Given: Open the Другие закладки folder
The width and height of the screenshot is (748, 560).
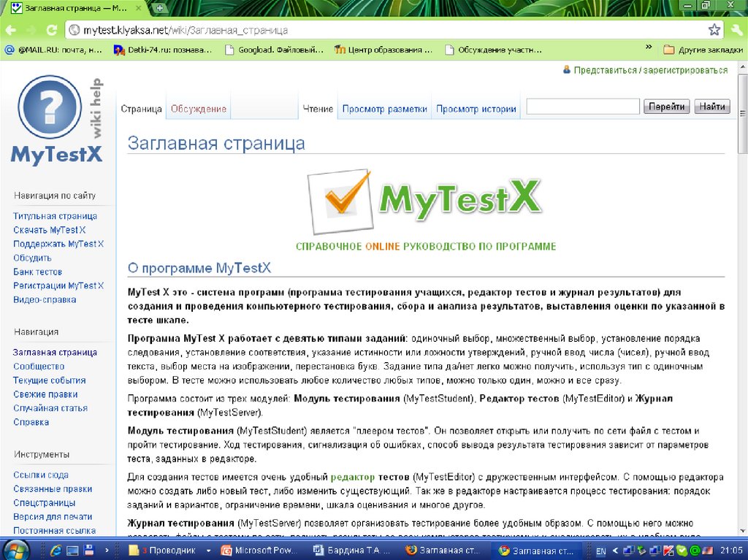Looking at the screenshot, I should tap(703, 50).
